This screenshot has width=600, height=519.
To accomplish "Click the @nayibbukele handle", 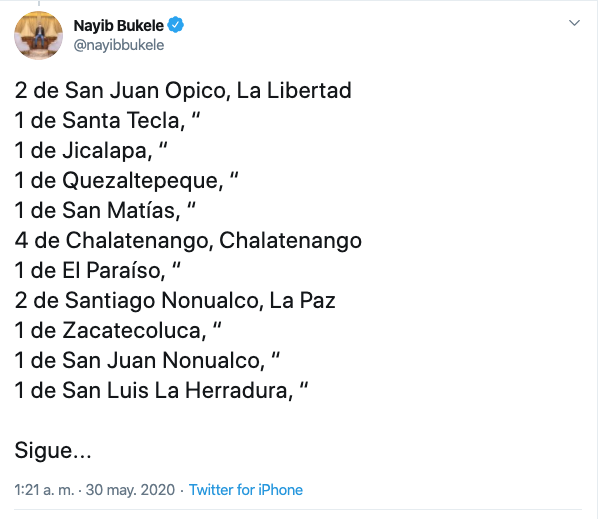I will point(119,44).
